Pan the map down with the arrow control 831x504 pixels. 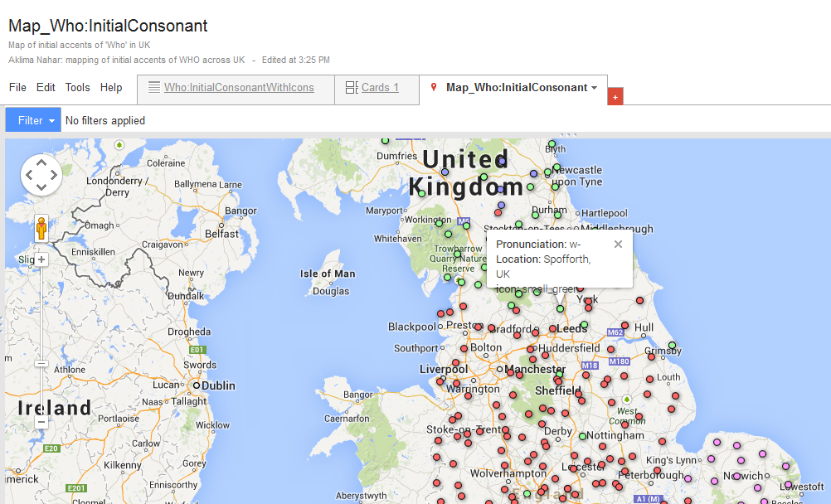tap(41, 187)
